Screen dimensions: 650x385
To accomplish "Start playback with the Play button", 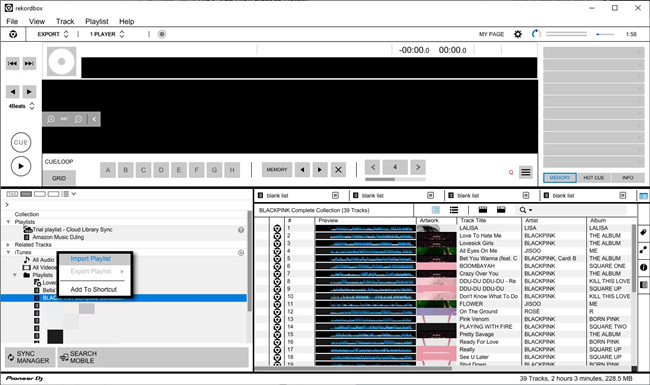I will click(21, 166).
